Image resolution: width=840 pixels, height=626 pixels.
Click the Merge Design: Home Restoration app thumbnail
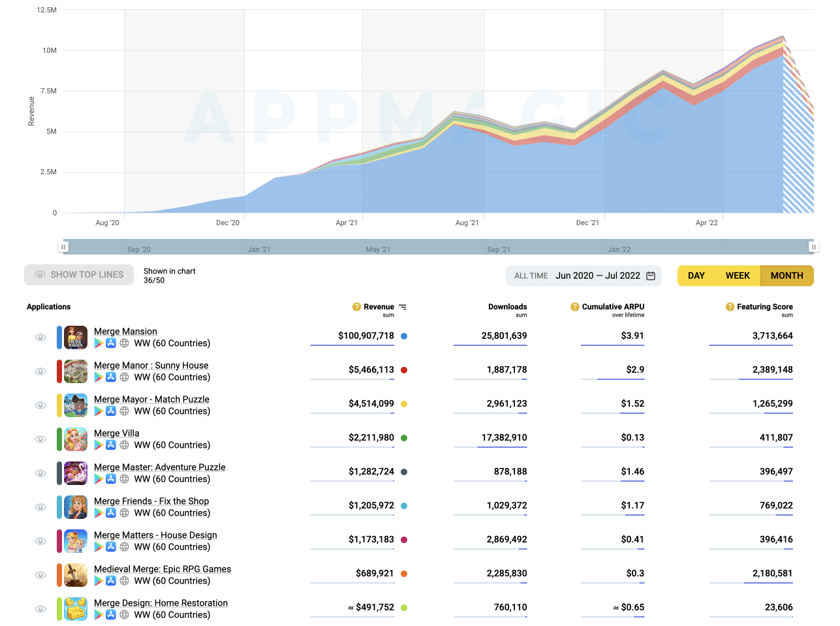(x=76, y=609)
